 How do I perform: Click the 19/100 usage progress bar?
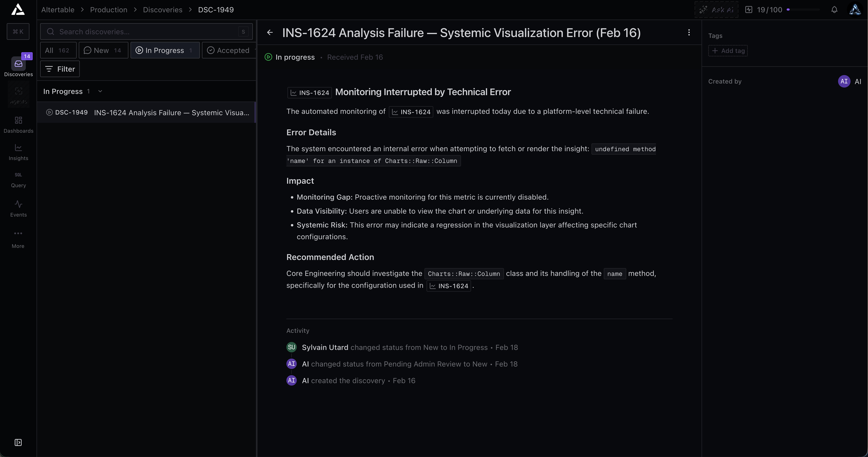click(x=804, y=10)
